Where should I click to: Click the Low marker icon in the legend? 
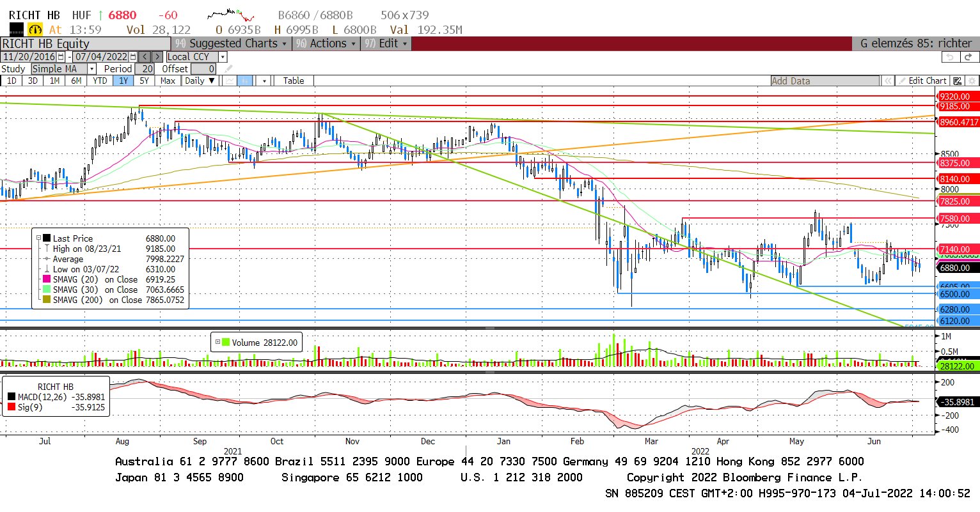47,269
